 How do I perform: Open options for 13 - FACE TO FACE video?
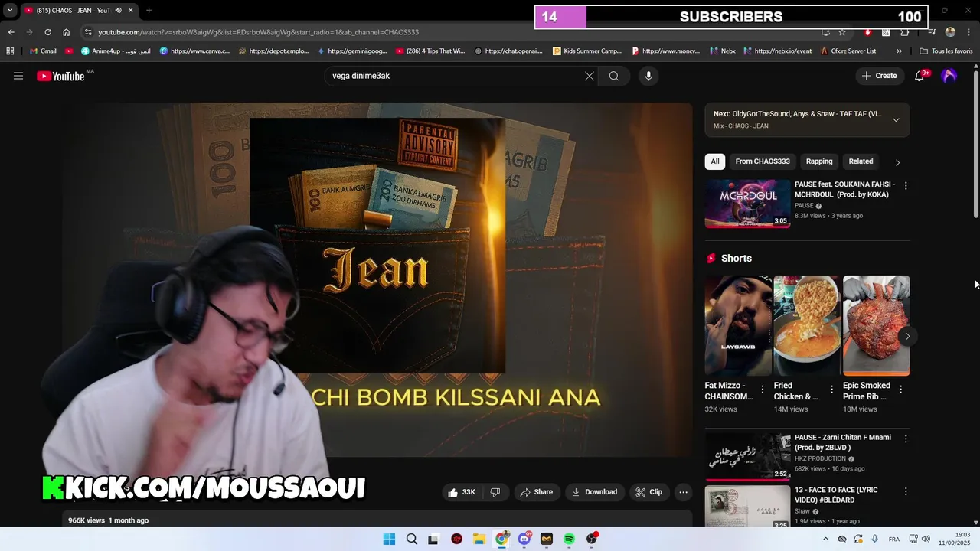[x=906, y=491]
